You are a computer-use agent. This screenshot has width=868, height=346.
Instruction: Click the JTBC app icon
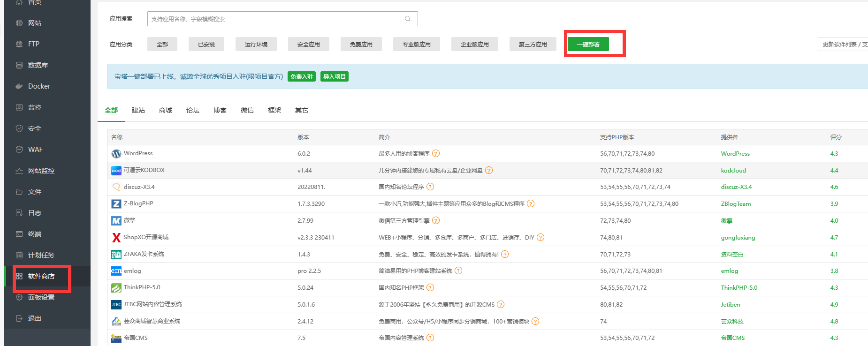click(x=116, y=305)
